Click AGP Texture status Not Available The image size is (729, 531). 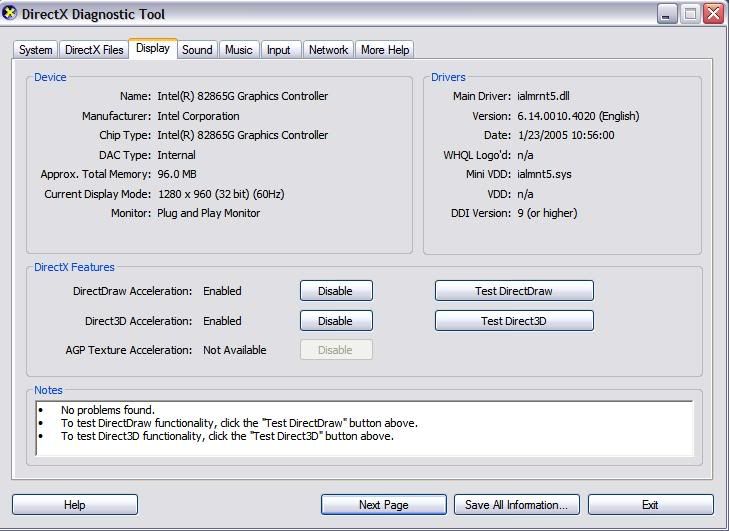[x=235, y=350]
